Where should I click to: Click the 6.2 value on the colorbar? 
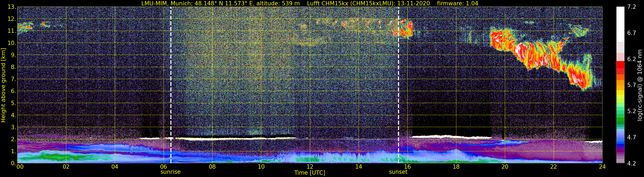tap(632, 59)
